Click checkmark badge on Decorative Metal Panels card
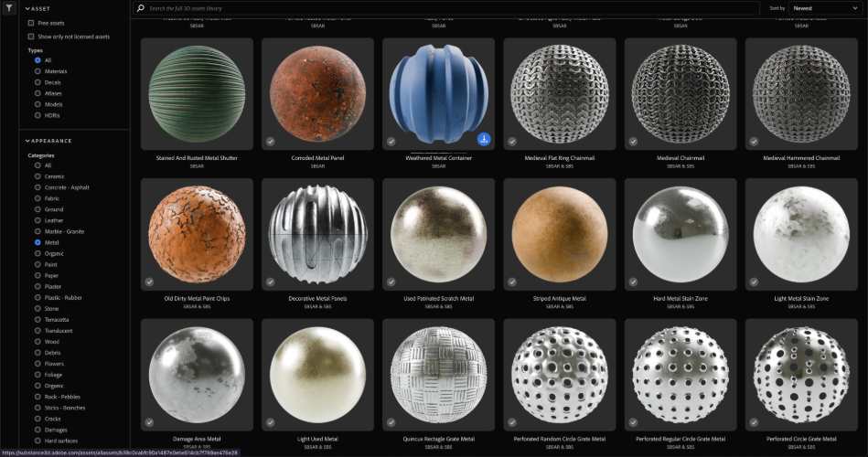Image resolution: width=868 pixels, height=457 pixels. [270, 282]
